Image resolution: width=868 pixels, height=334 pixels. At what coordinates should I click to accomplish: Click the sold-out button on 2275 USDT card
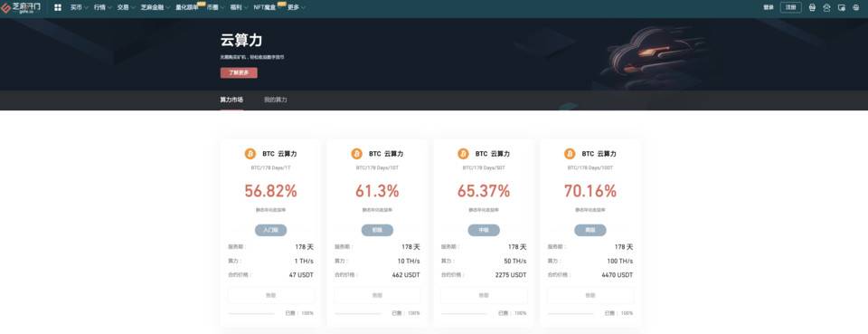[483, 295]
